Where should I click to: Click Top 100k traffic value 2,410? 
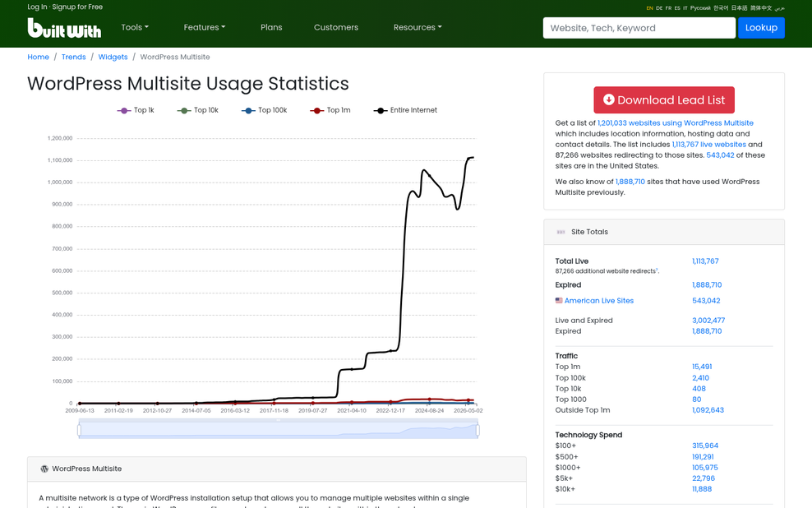pyautogui.click(x=701, y=378)
